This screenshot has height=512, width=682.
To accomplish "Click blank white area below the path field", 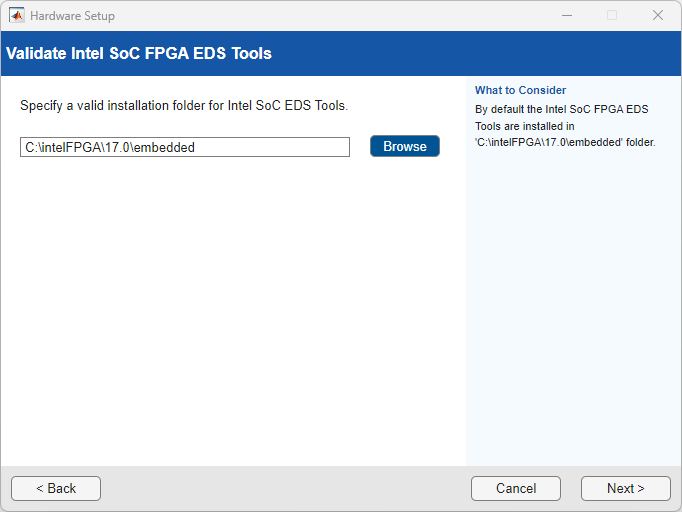I will [230, 300].
